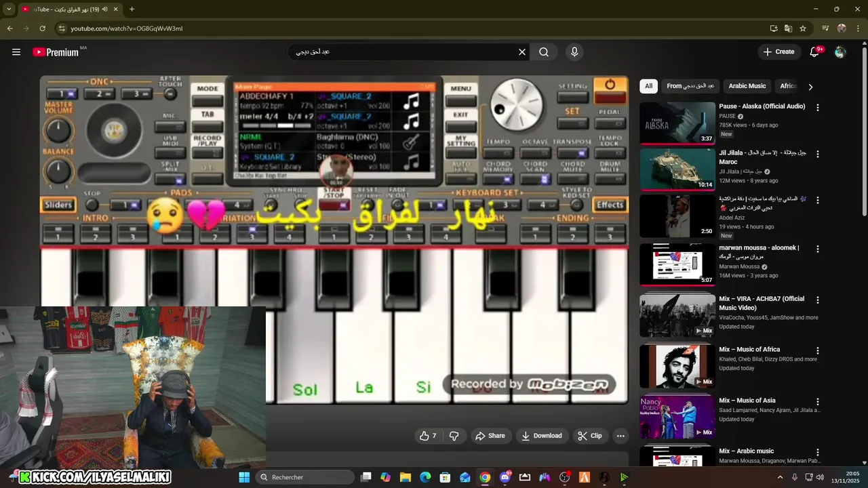868x488 pixels.
Task: Open the marwan moussa - aloomek title
Action: tap(759, 252)
